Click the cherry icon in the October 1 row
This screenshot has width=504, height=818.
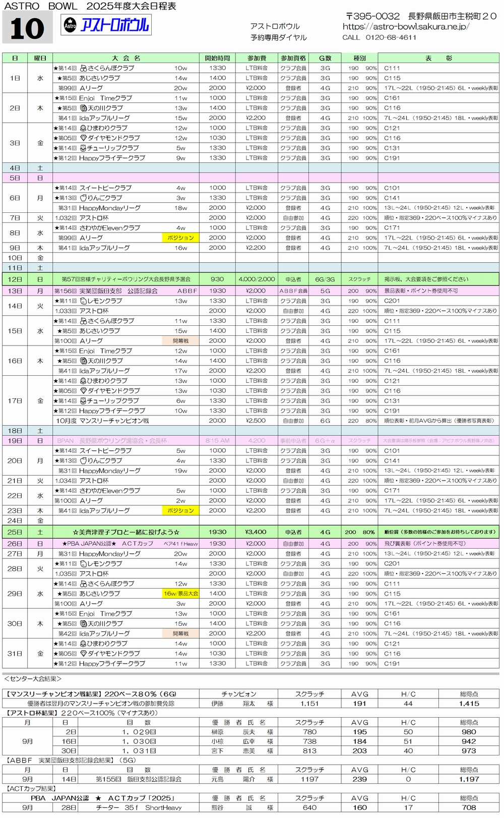84,68
